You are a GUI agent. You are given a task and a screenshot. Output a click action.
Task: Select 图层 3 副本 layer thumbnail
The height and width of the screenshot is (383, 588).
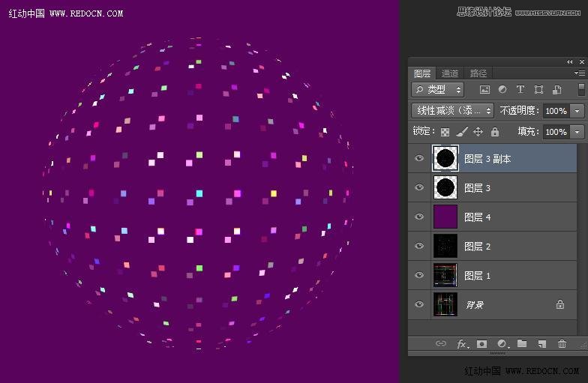pyautogui.click(x=445, y=158)
